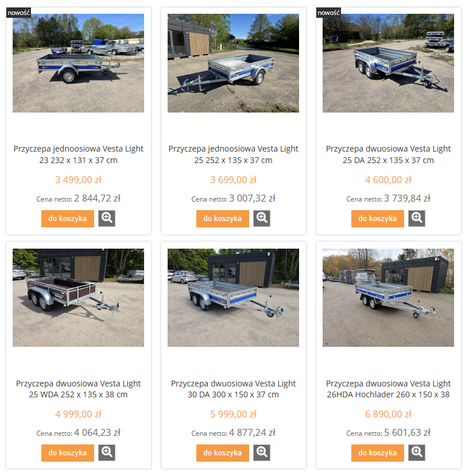Add Vesta Light 25 WDA to cart

coord(68,453)
